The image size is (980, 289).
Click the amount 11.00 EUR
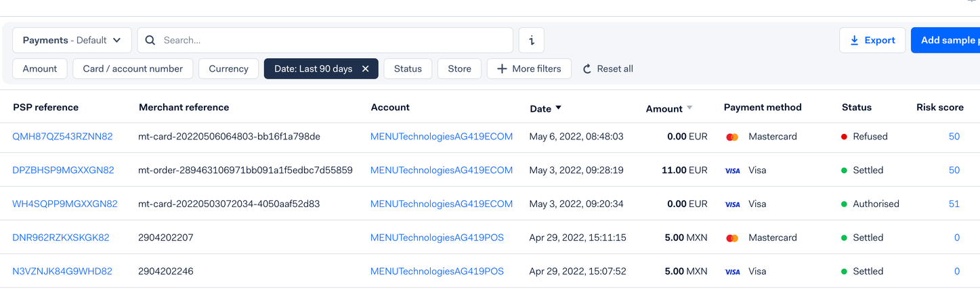684,170
